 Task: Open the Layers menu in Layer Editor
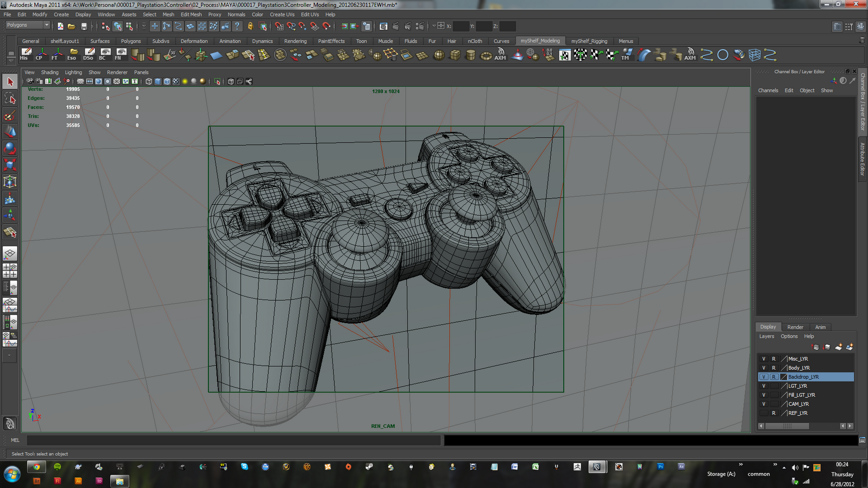coord(767,336)
